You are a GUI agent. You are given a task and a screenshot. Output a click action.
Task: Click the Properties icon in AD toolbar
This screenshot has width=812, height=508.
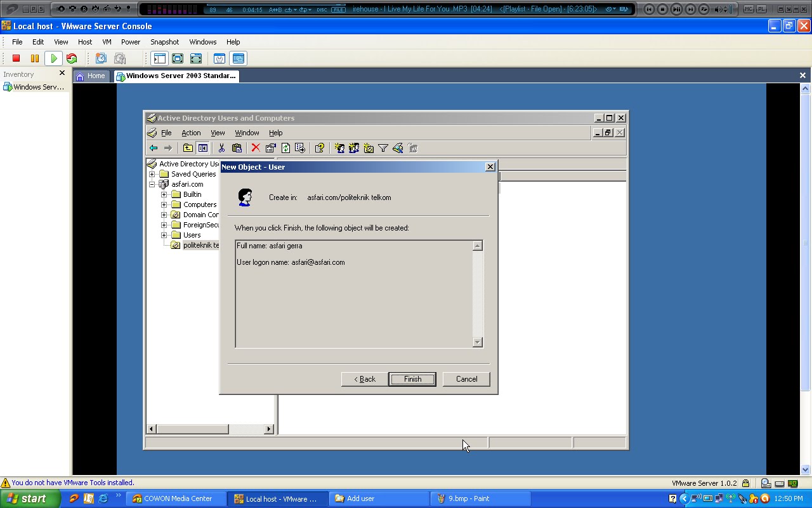tap(270, 148)
